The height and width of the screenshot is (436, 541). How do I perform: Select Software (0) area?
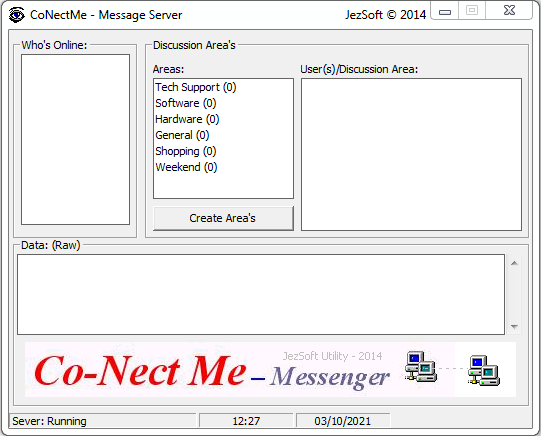223,103
